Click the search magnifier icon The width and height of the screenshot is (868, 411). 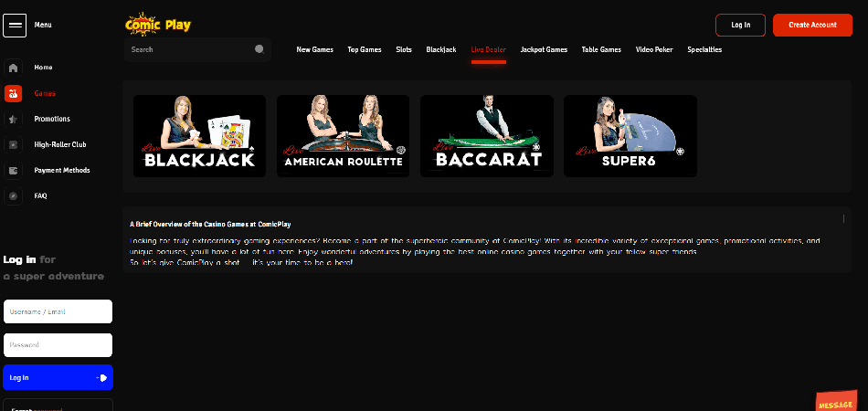pos(259,49)
